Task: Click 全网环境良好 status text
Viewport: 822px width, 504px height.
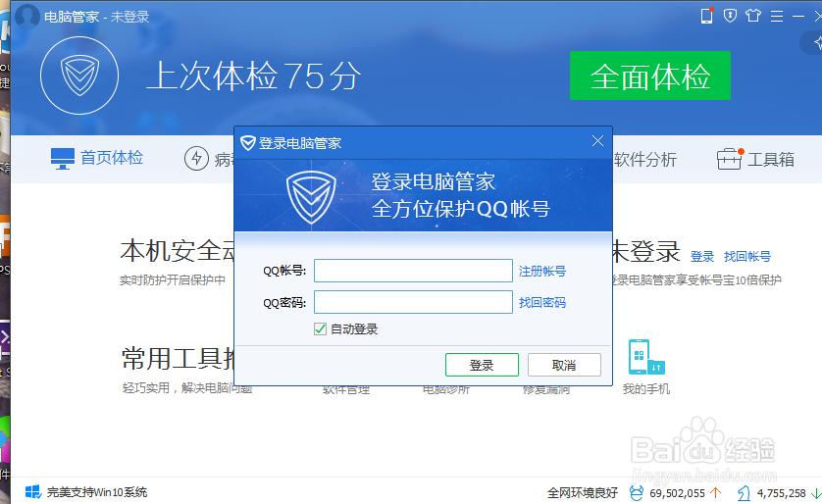Action: click(x=583, y=493)
